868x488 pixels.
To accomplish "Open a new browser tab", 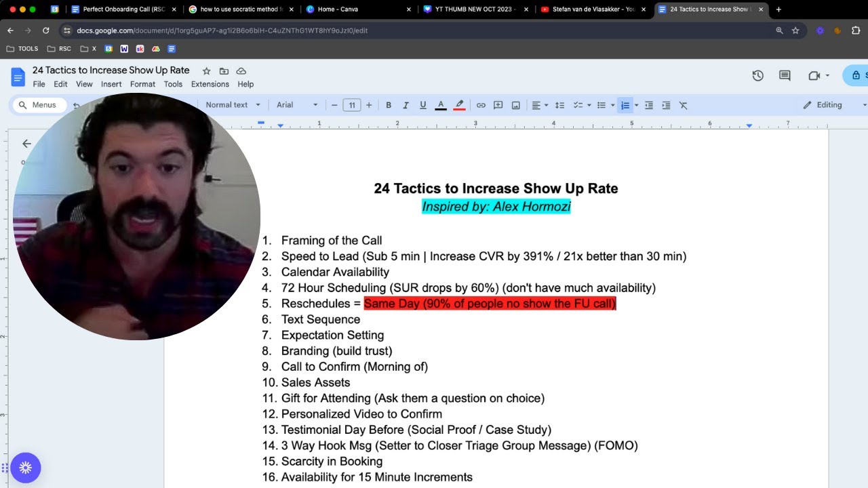I will pyautogui.click(x=778, y=9).
